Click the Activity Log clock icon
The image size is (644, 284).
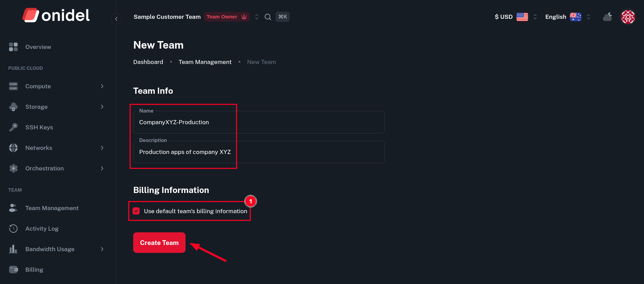point(13,229)
